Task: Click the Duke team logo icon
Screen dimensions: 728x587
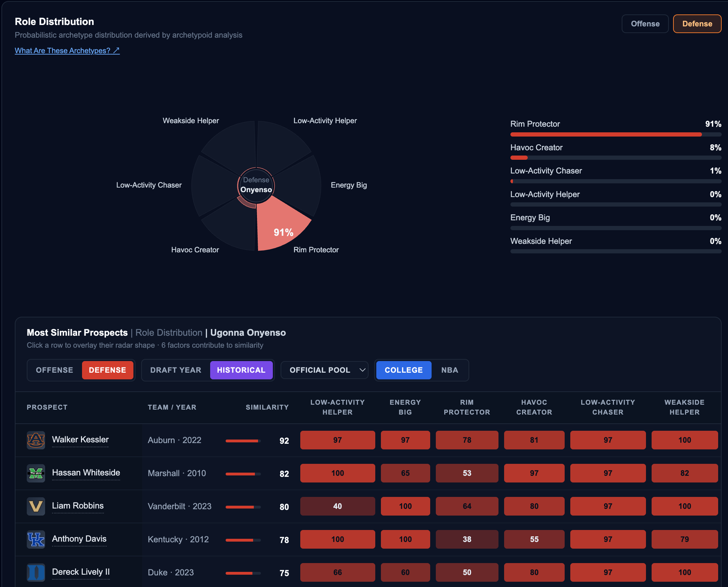Action: (x=36, y=572)
